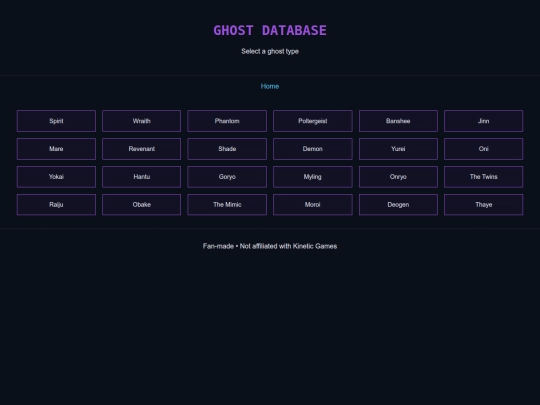Select the Demon ghost type
Screen dimensions: 540x405
[x=313, y=149]
